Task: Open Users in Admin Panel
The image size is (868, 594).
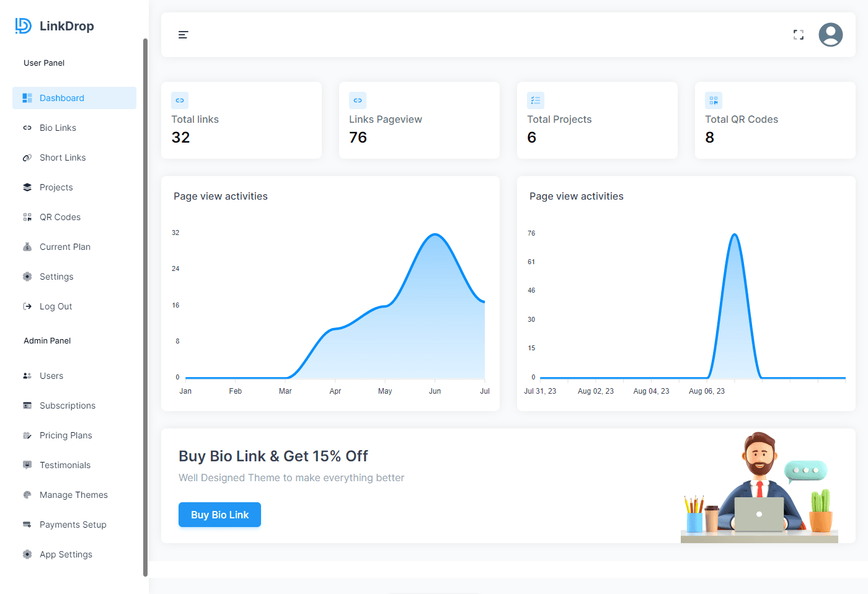Action: point(51,376)
